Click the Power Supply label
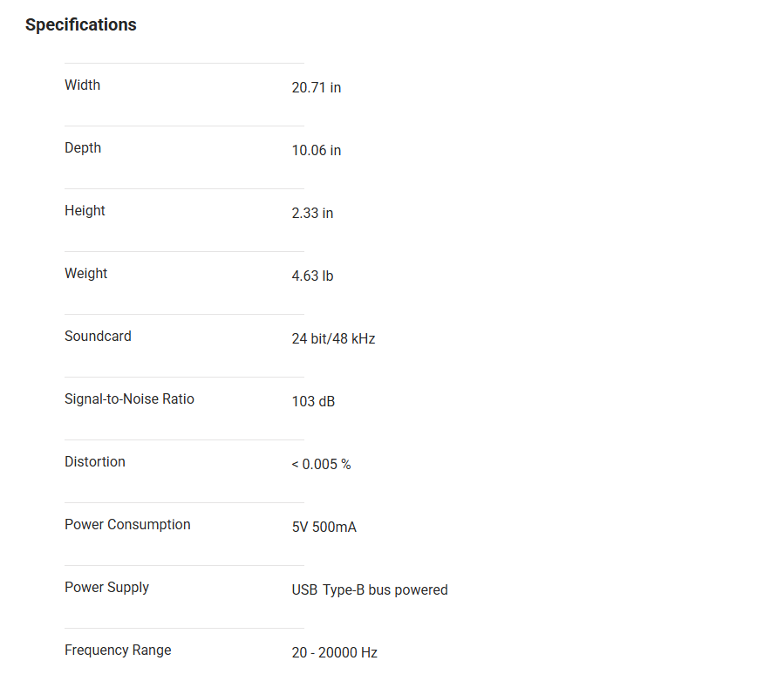Image resolution: width=784 pixels, height=688 pixels. point(106,588)
